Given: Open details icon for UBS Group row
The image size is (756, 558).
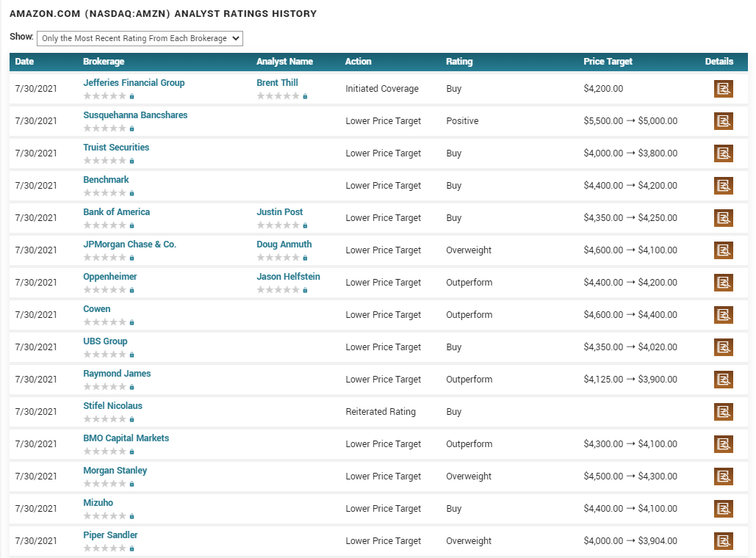Looking at the screenshot, I should click(x=723, y=347).
